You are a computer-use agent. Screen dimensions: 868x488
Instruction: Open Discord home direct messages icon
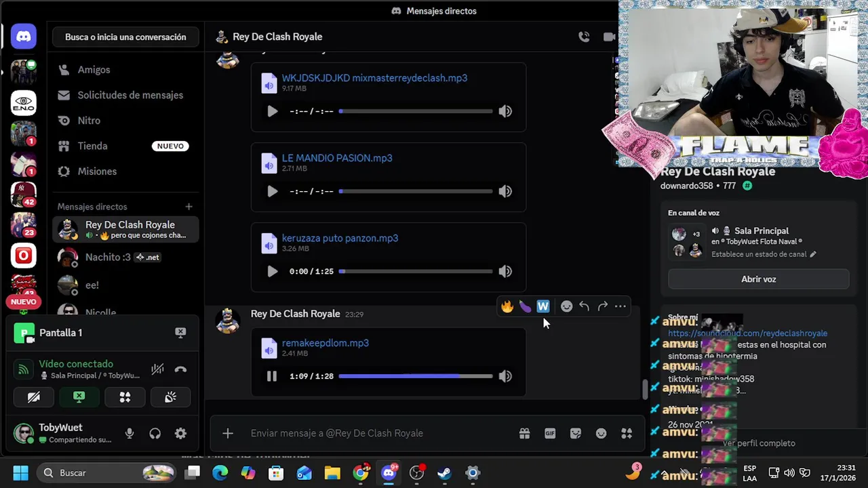(x=24, y=36)
